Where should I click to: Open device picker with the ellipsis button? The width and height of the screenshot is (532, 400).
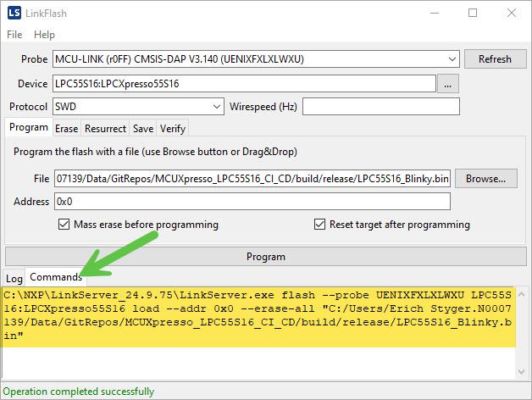[448, 84]
